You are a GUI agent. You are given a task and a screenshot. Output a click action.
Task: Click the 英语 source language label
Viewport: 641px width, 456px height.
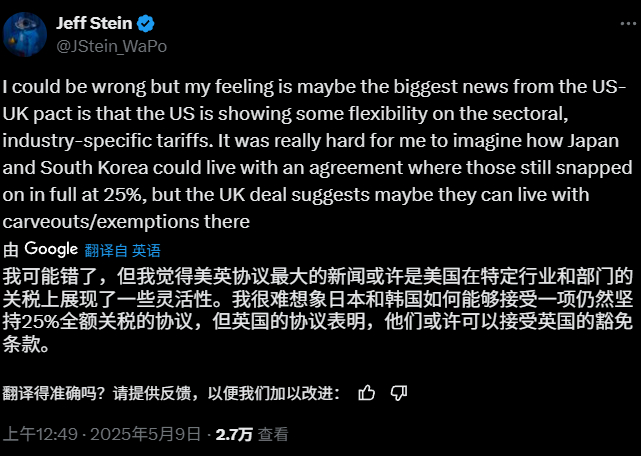tap(146, 250)
